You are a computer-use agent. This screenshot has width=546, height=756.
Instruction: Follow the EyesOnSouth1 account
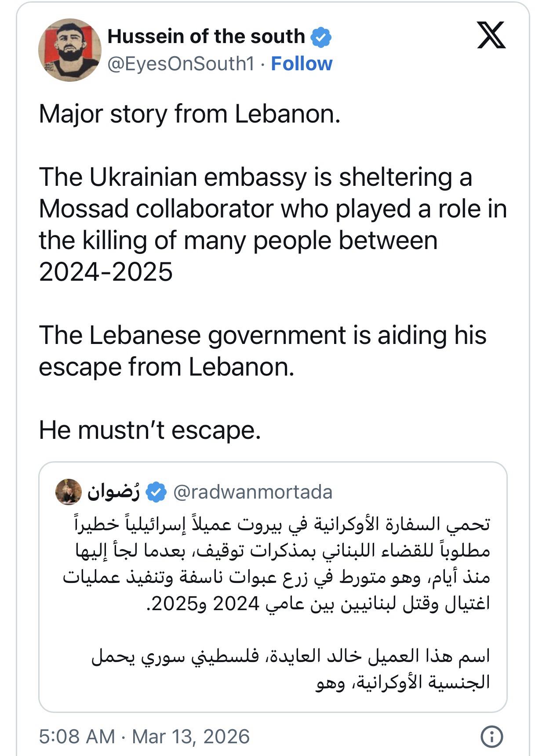[302, 64]
